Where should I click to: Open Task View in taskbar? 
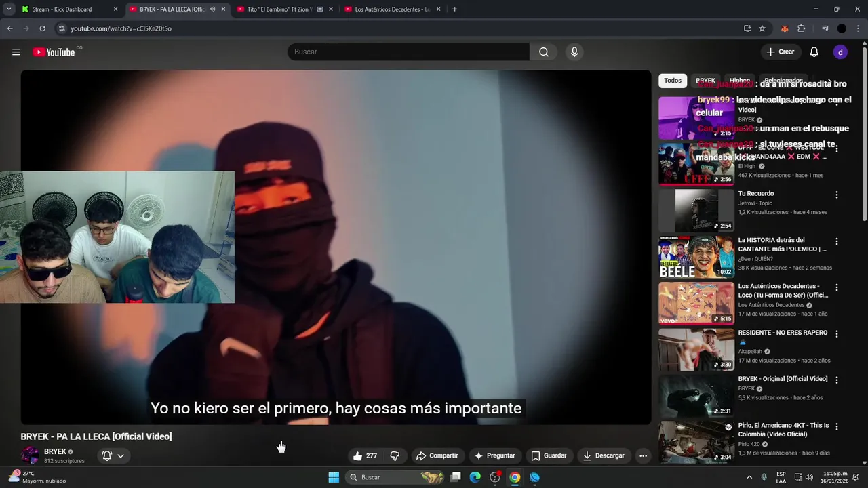click(456, 477)
